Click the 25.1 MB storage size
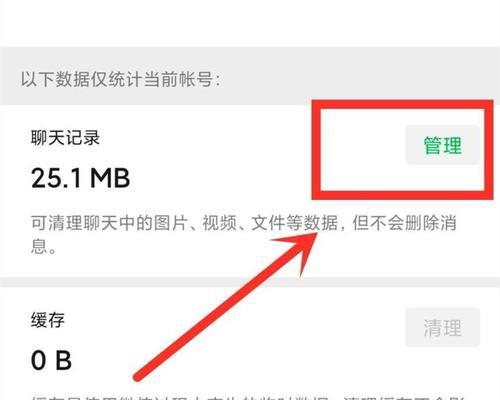Screen dimensions: 500x400 80,178
